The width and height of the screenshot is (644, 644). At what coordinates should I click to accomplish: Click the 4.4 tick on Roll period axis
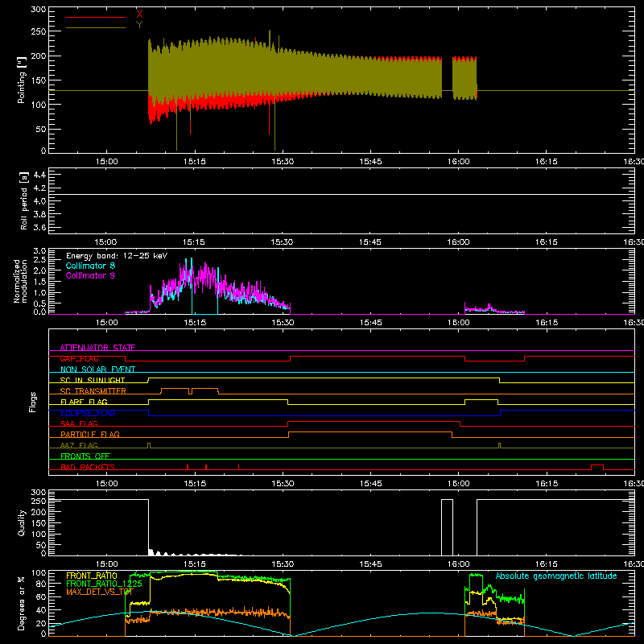[39, 175]
